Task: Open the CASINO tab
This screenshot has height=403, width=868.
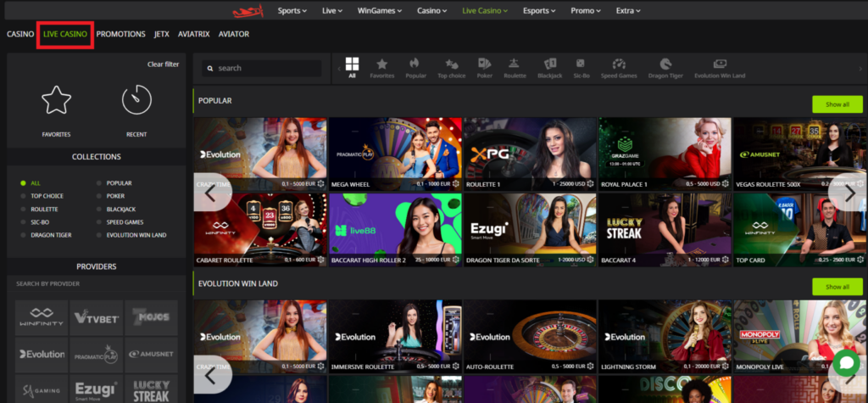Action: click(x=20, y=35)
